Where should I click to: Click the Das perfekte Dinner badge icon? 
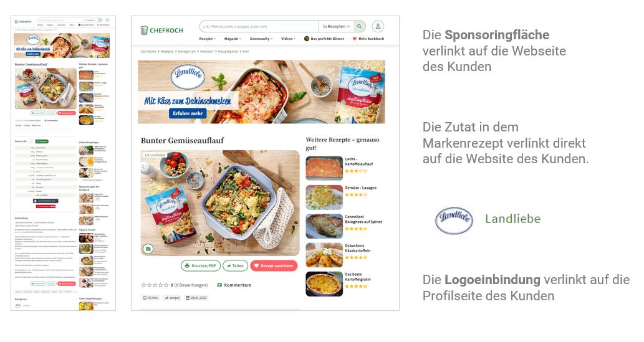(306, 39)
